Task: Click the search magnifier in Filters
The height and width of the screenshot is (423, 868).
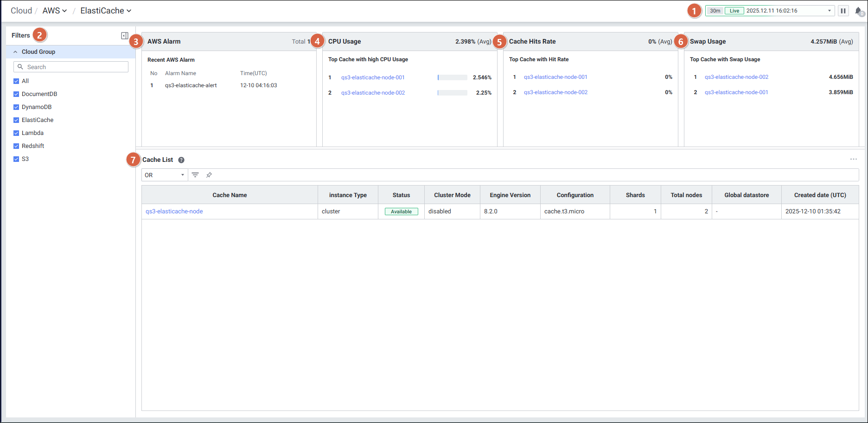Action: pos(20,67)
